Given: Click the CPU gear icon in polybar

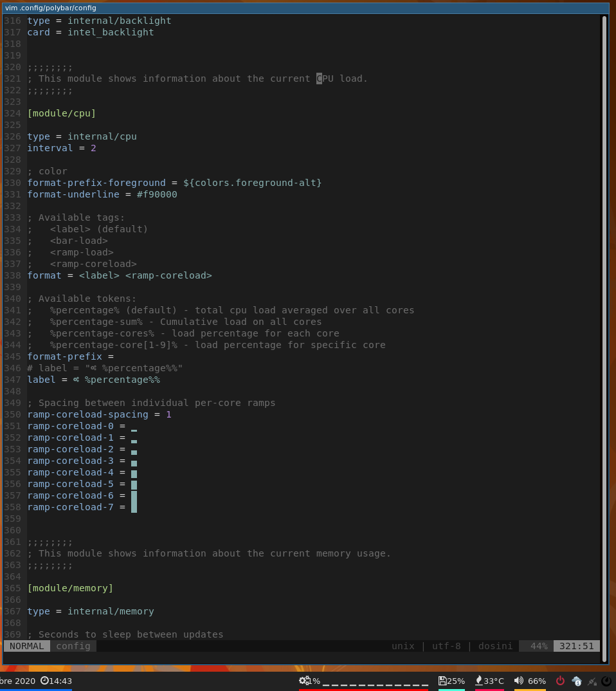Looking at the screenshot, I should pyautogui.click(x=303, y=680).
